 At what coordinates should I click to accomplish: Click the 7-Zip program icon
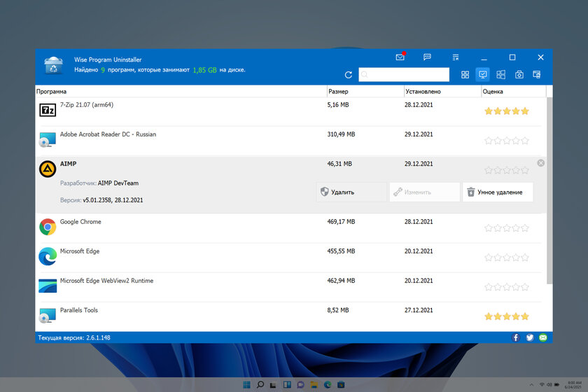click(48, 110)
